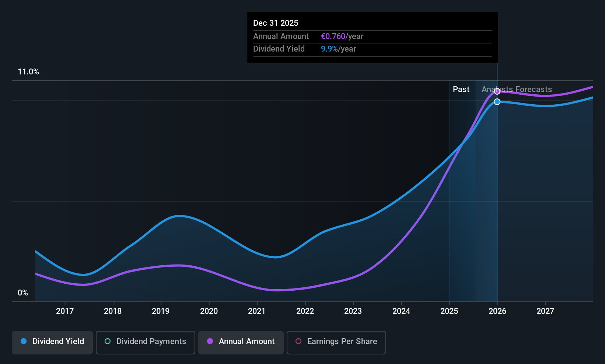Toggle the Dividend Yield legend button
This screenshot has width=605, height=364.
pyautogui.click(x=52, y=343)
